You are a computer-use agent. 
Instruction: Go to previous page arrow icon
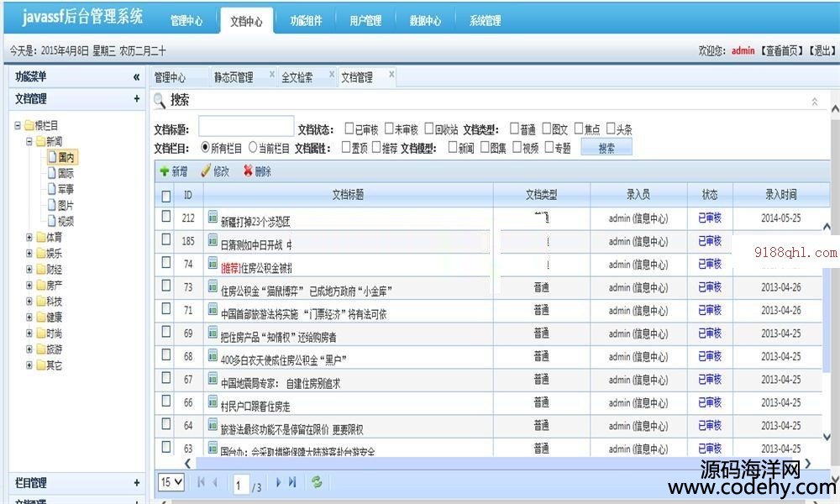(215, 482)
